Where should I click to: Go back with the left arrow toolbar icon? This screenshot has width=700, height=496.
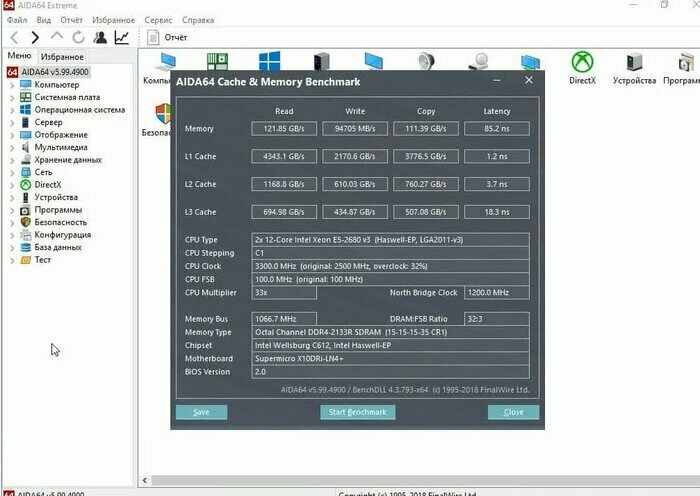(14, 38)
